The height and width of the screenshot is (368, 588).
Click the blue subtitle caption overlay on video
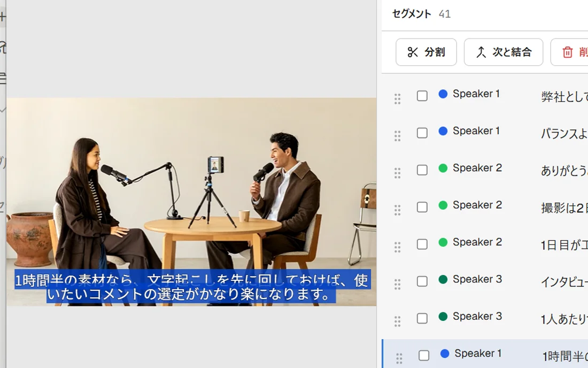[x=192, y=287]
